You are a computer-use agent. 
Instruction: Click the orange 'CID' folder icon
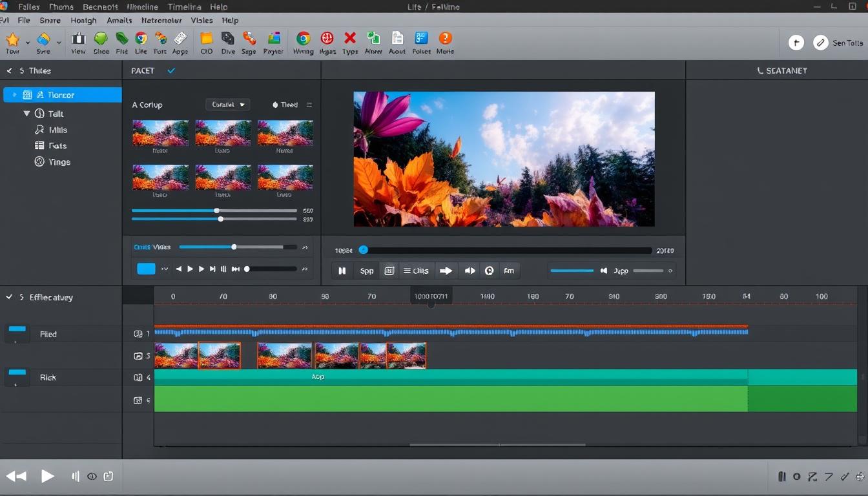pyautogui.click(x=207, y=39)
